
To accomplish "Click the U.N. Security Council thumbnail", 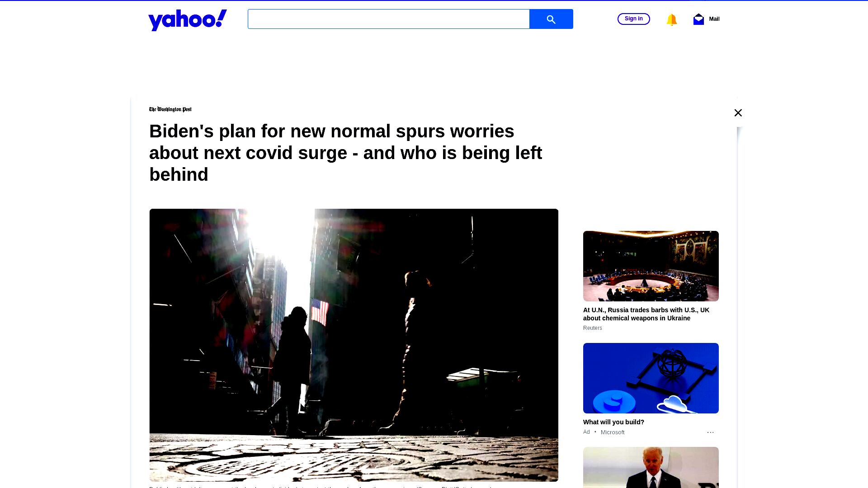I will tap(651, 266).
